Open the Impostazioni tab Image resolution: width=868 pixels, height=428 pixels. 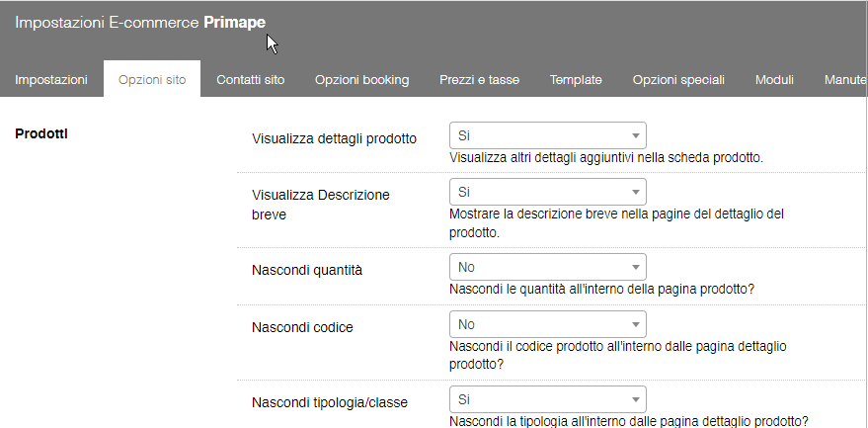pos(51,80)
